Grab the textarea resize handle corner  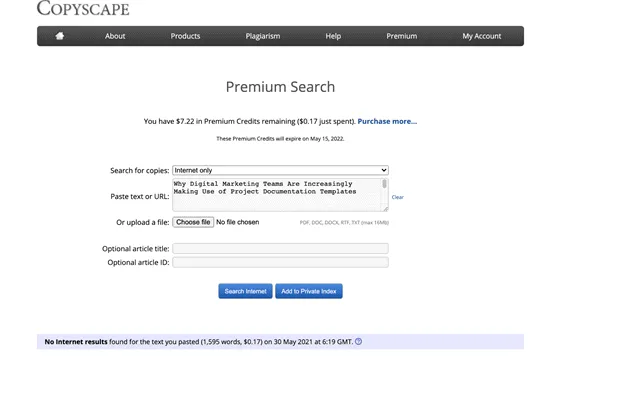coord(385,209)
